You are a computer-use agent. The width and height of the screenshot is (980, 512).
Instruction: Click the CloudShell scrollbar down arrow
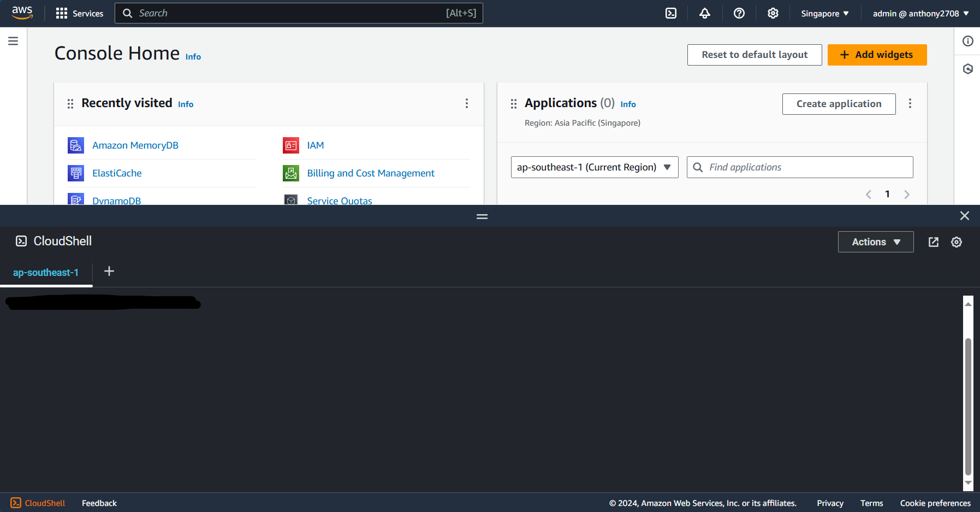pyautogui.click(x=969, y=482)
